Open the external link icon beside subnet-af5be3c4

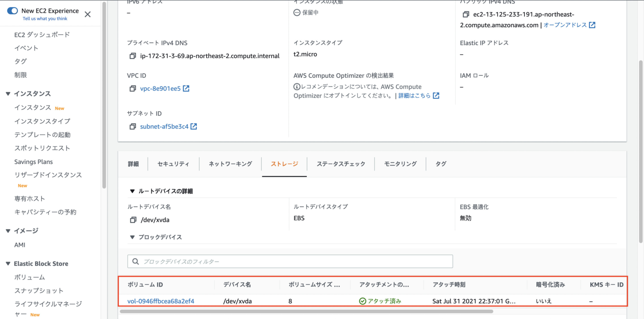click(194, 126)
